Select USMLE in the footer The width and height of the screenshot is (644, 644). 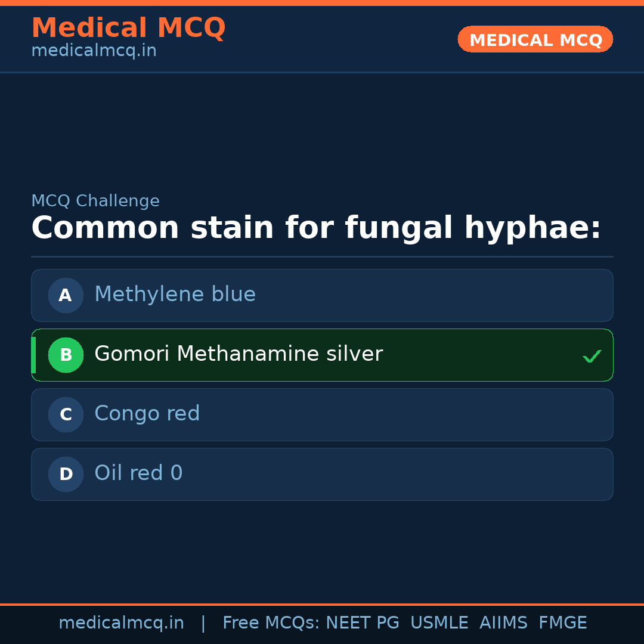[439, 623]
